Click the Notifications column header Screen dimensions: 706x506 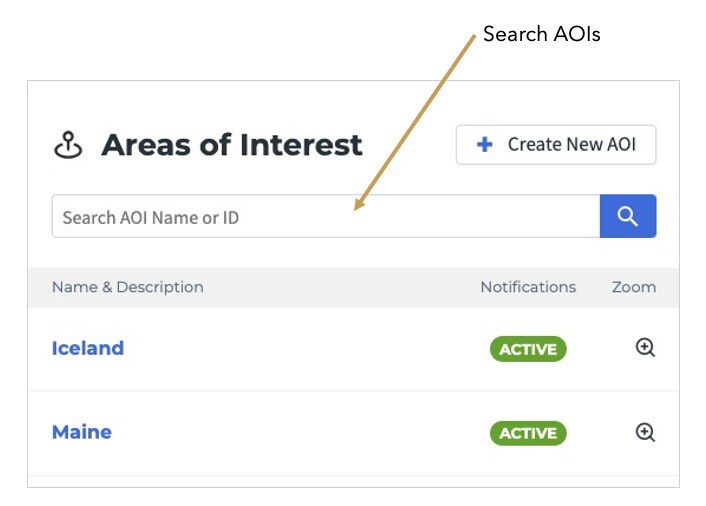528,287
